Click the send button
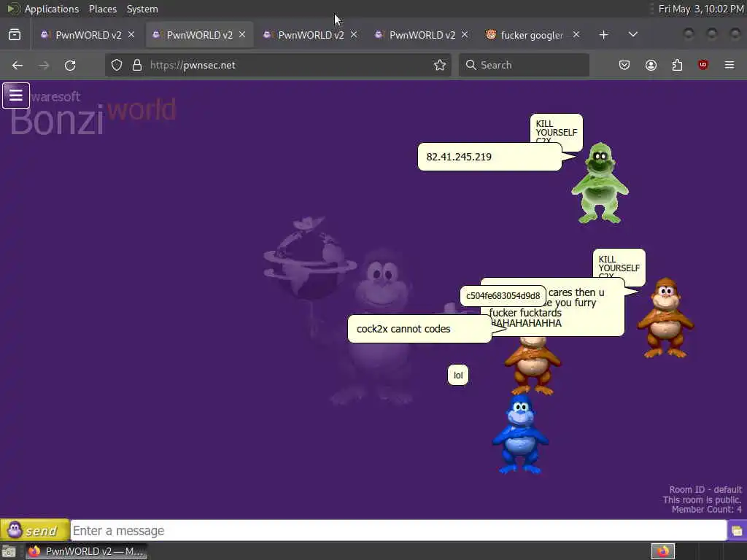Viewport: 747px width, 560px height. point(35,530)
